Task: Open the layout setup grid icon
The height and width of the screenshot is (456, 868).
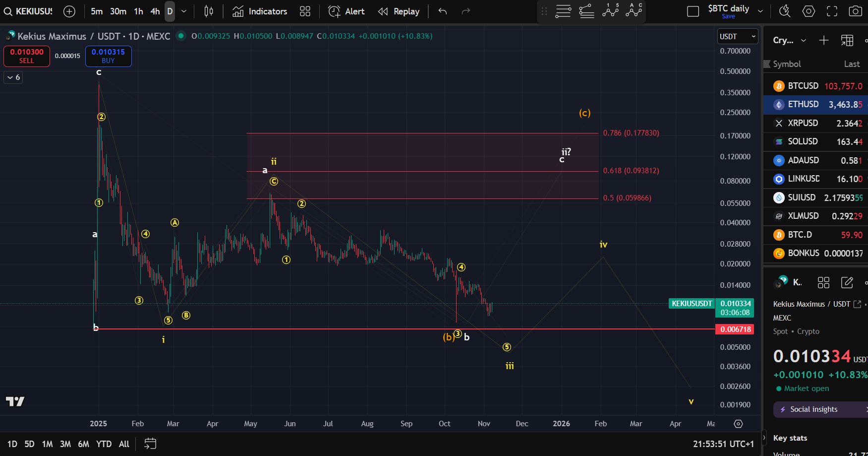Action: [x=305, y=11]
